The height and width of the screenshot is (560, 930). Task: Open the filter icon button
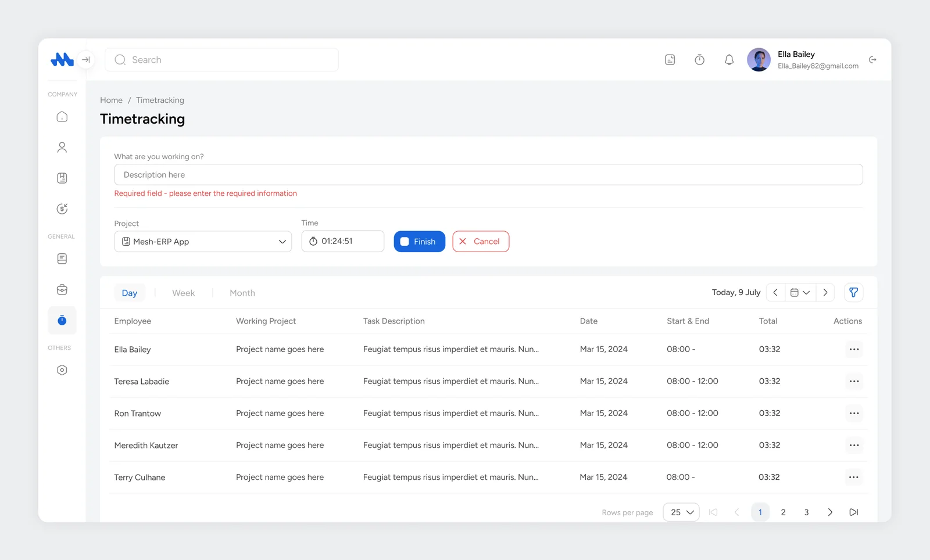click(853, 293)
